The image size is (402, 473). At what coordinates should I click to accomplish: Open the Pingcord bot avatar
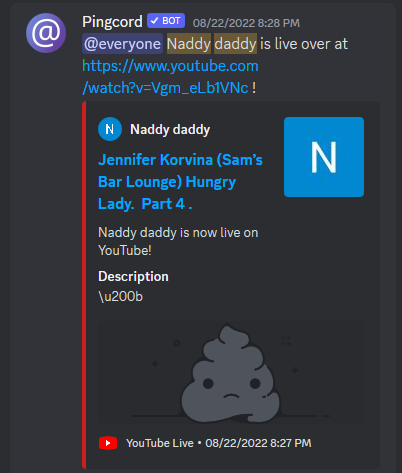46,33
